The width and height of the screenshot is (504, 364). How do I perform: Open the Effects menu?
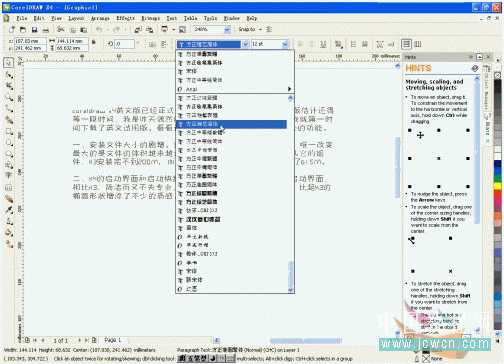[125, 18]
